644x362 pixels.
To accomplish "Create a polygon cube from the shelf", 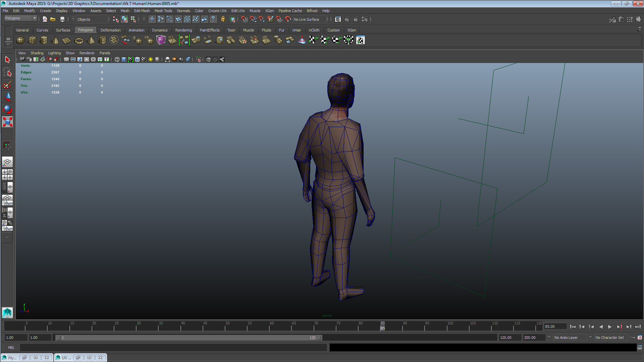I will [x=32, y=40].
